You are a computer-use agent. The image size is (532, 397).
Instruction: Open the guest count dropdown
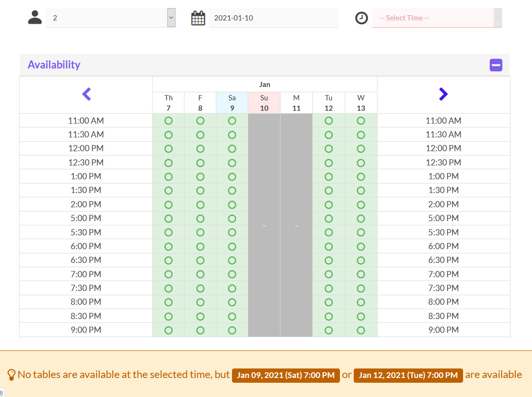pos(110,18)
